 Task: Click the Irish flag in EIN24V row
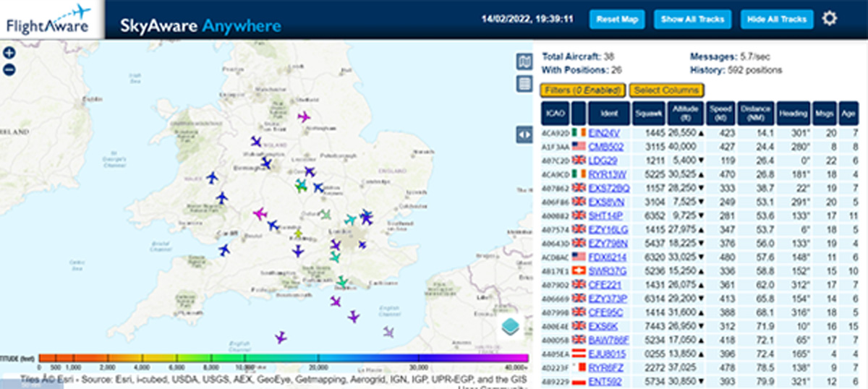(579, 133)
